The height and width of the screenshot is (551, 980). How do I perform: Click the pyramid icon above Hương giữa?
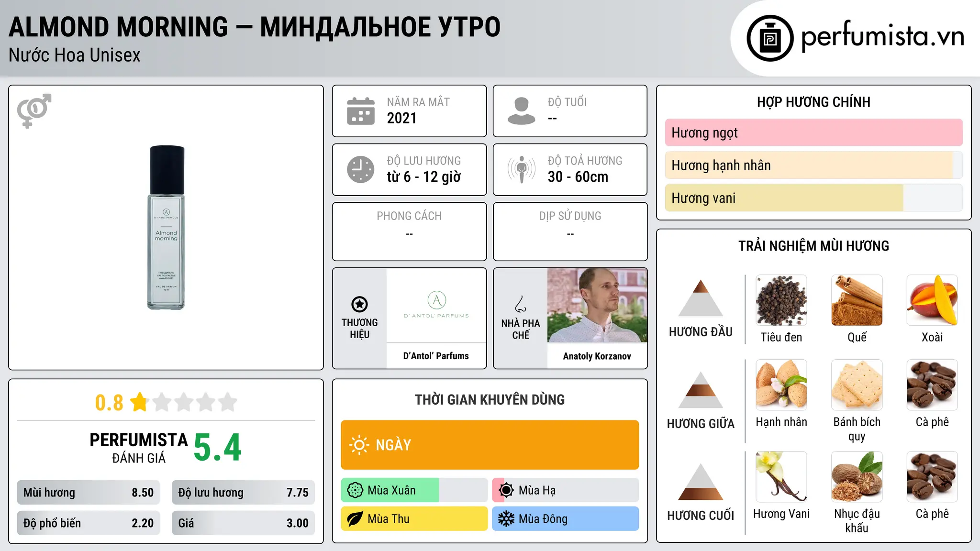click(701, 390)
